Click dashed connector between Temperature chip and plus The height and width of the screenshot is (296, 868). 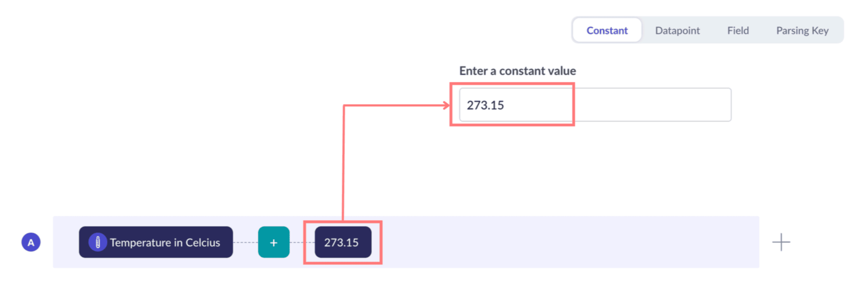246,242
